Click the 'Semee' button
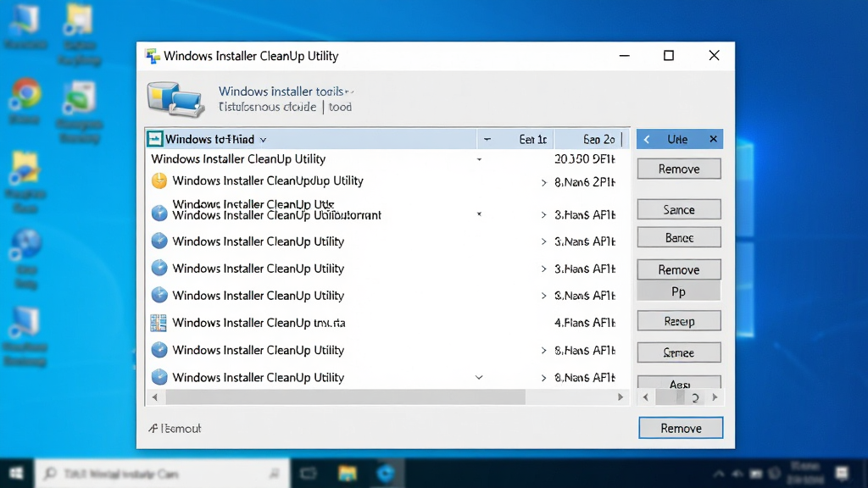This screenshot has width=868, height=488. pos(679,352)
